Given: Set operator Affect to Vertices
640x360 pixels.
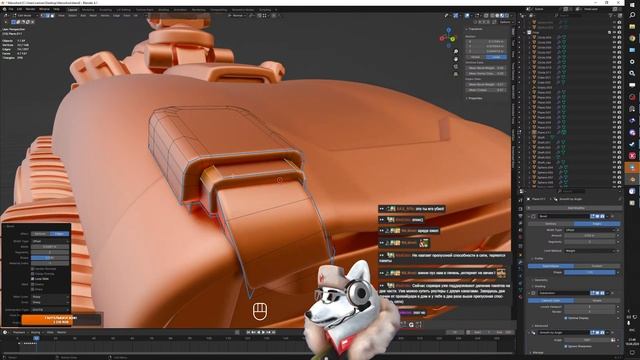Looking at the screenshot, I should [40, 234].
